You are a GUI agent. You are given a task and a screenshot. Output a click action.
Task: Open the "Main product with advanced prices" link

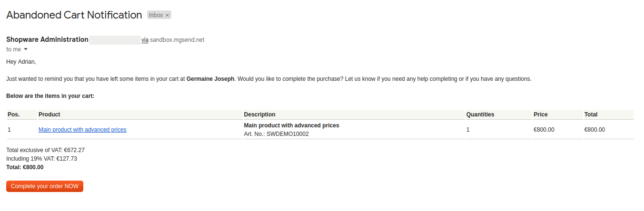coord(82,129)
